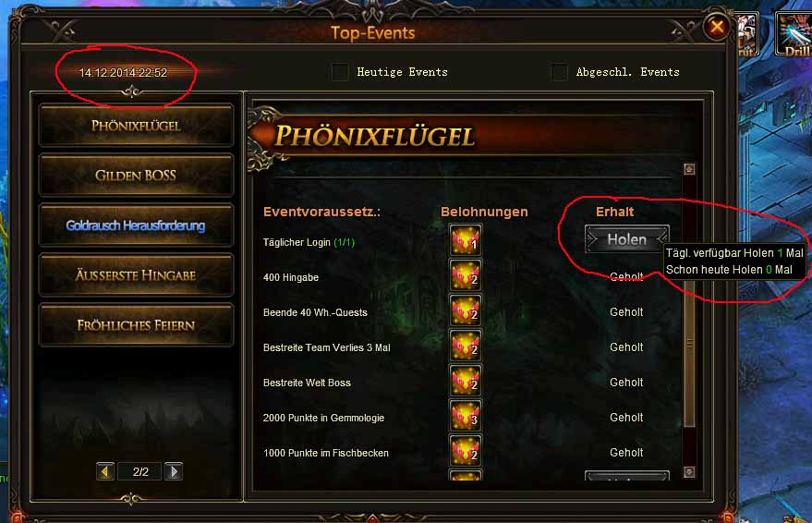
Task: Open the Phönixflügel event tab
Action: point(136,126)
